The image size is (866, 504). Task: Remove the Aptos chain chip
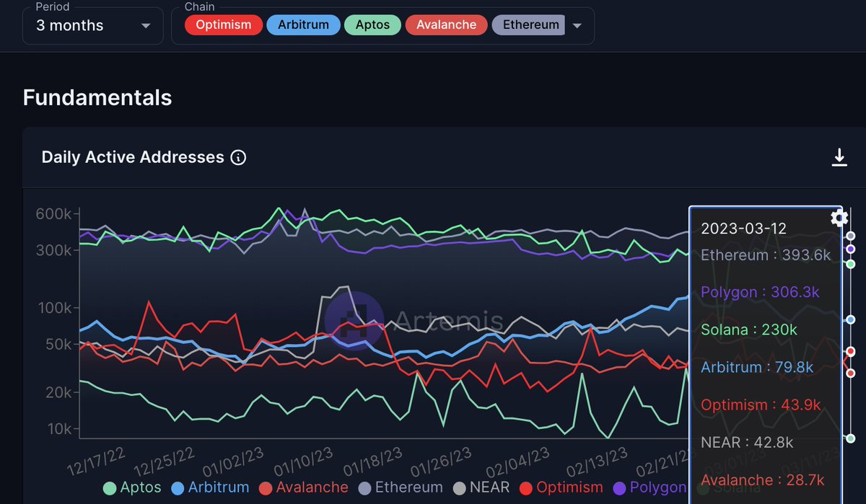372,25
